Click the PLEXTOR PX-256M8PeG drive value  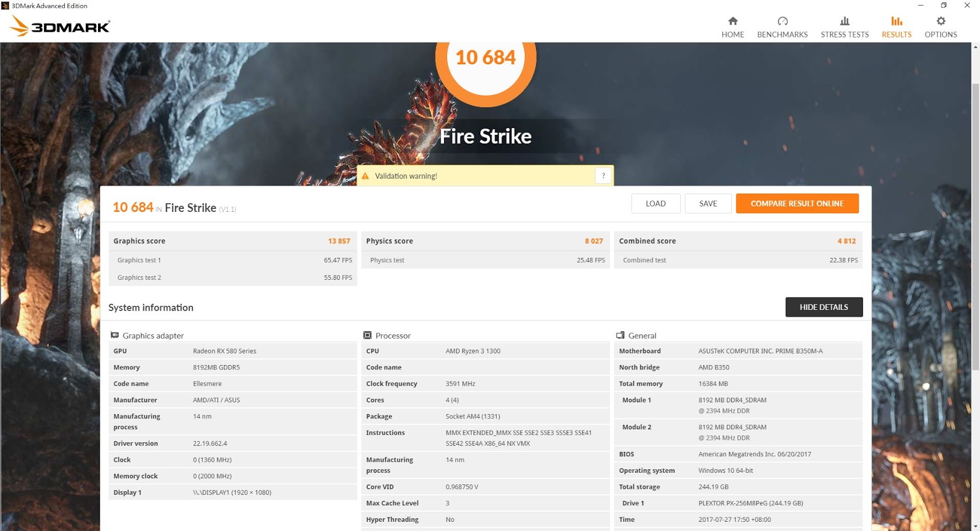tap(751, 503)
